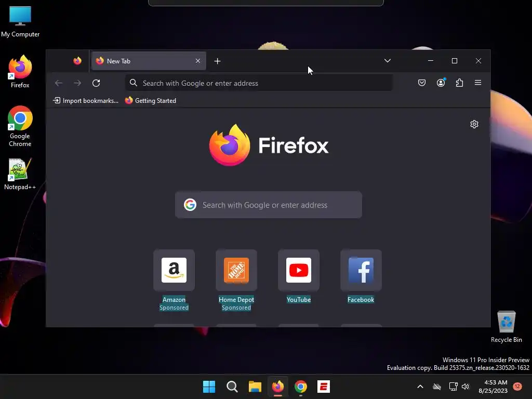Open a new tab with plus button
Screen dimensions: 532x399
point(218,61)
